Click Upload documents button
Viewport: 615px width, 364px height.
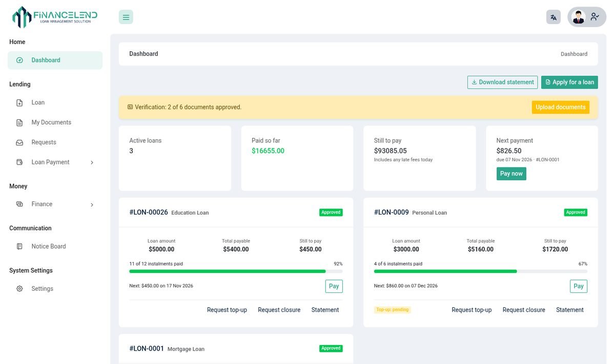click(x=561, y=107)
